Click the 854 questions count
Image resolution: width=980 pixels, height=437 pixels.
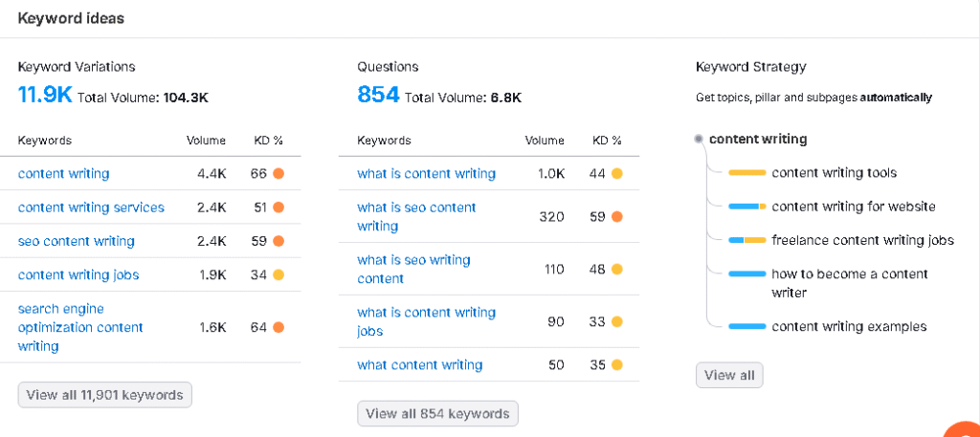pos(378,95)
